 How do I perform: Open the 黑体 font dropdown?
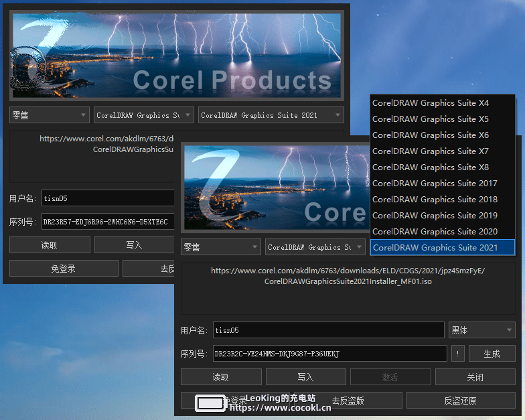coord(481,330)
